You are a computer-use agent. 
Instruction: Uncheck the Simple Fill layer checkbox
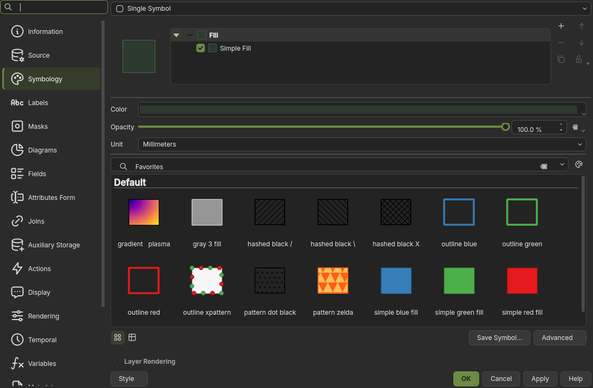point(200,48)
